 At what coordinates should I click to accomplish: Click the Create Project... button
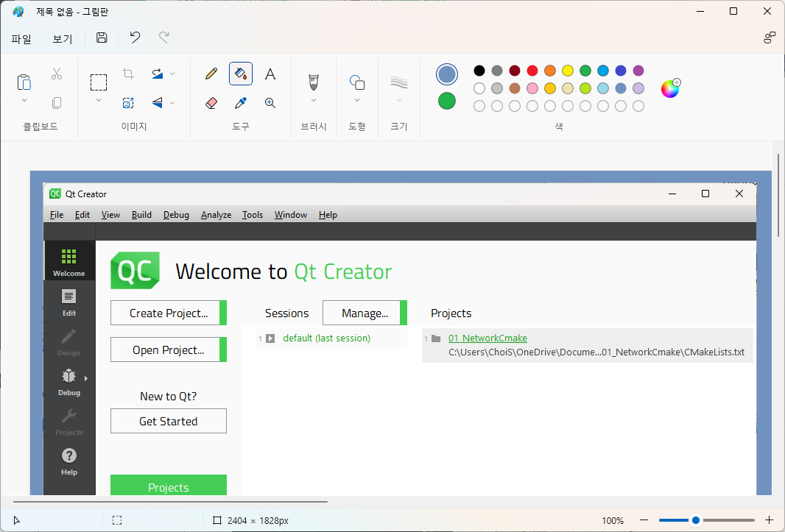(x=169, y=313)
